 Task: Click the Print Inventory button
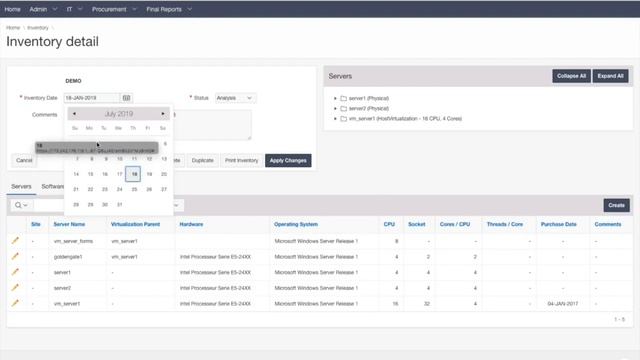click(x=242, y=160)
